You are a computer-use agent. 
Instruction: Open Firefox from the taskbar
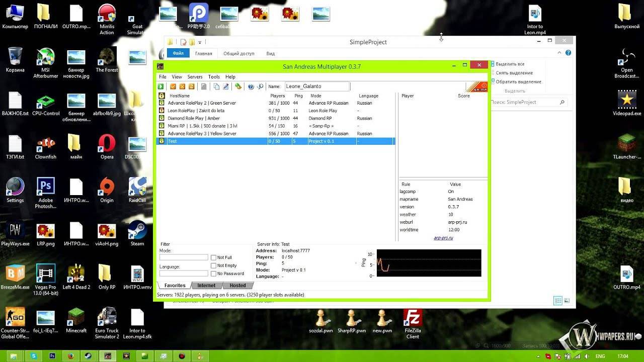(x=70, y=356)
